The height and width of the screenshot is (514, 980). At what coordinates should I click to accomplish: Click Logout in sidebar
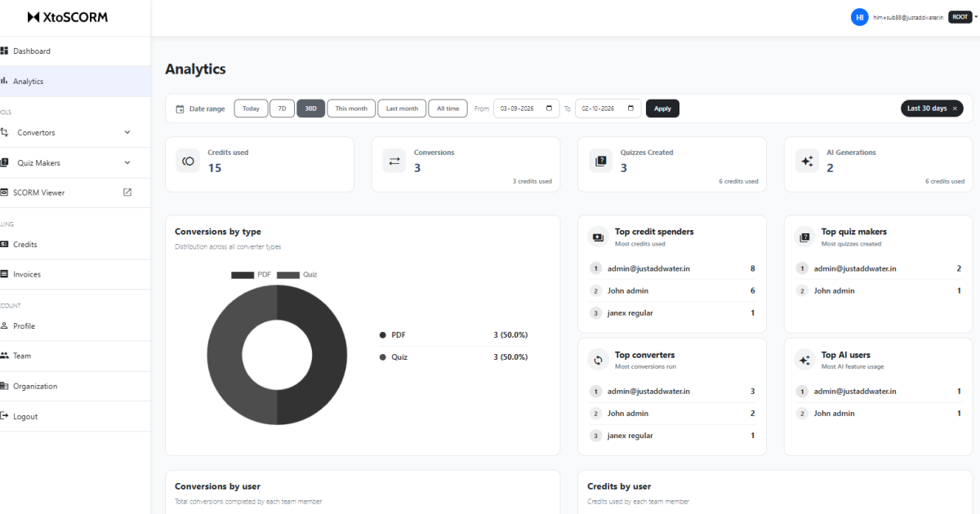pos(75,416)
